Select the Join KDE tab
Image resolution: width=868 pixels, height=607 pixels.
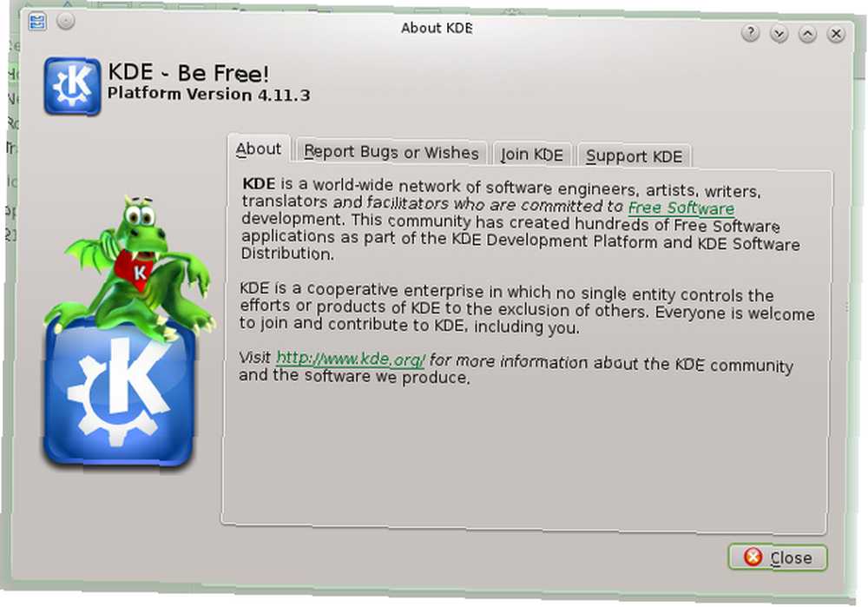(532, 155)
